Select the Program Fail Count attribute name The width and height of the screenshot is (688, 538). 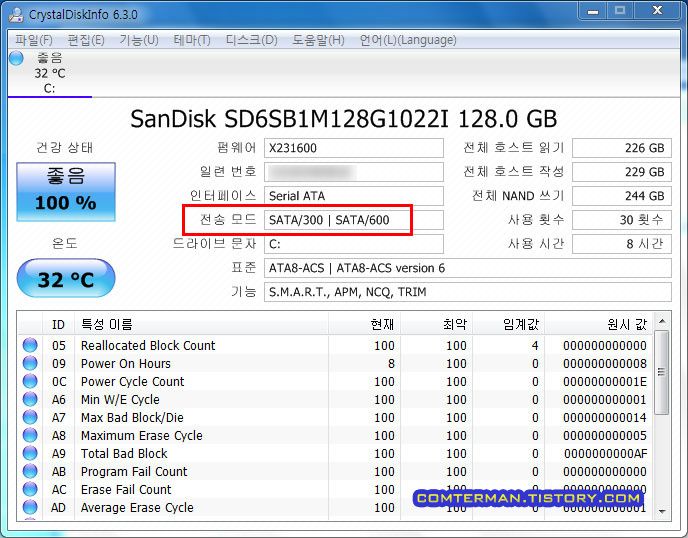(x=134, y=471)
